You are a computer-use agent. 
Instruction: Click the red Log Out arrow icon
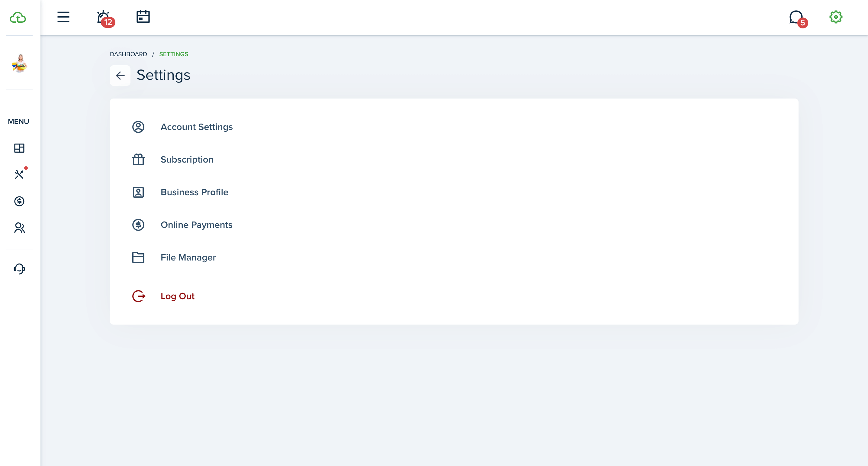click(139, 296)
